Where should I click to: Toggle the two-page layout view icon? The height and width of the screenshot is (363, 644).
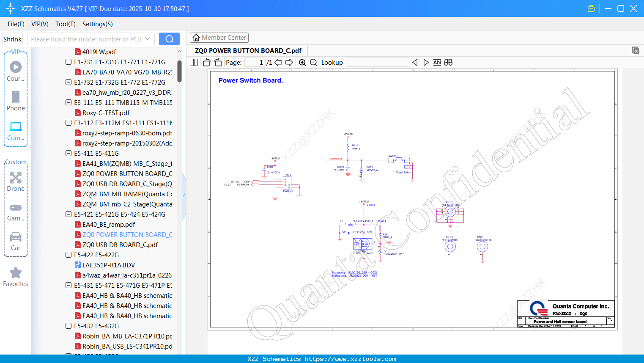pos(194,62)
